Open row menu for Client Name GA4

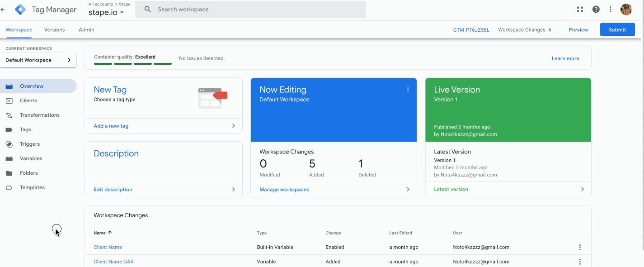click(x=580, y=262)
